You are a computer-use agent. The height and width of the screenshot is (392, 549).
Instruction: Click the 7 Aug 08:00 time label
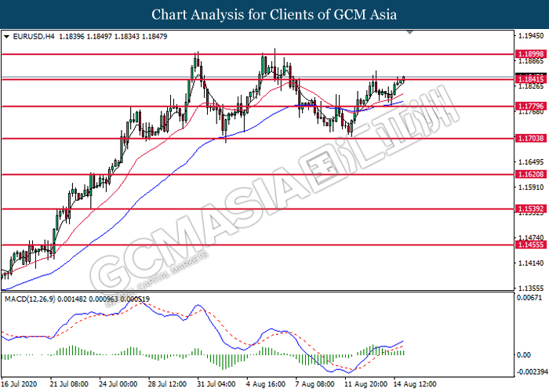pos(314,384)
